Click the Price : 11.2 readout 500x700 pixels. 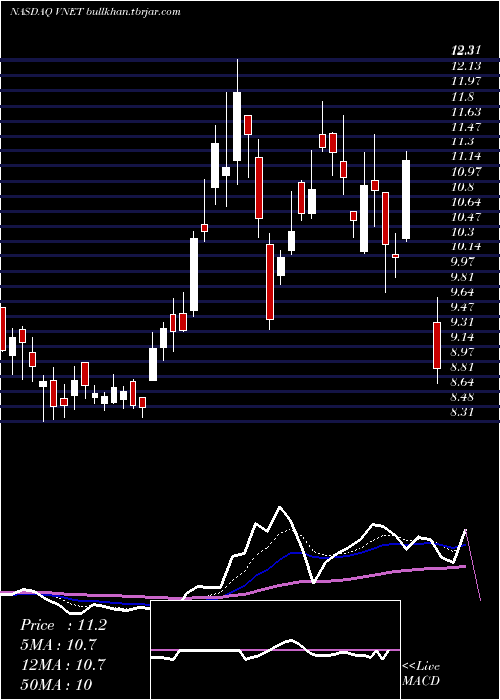pyautogui.click(x=63, y=625)
